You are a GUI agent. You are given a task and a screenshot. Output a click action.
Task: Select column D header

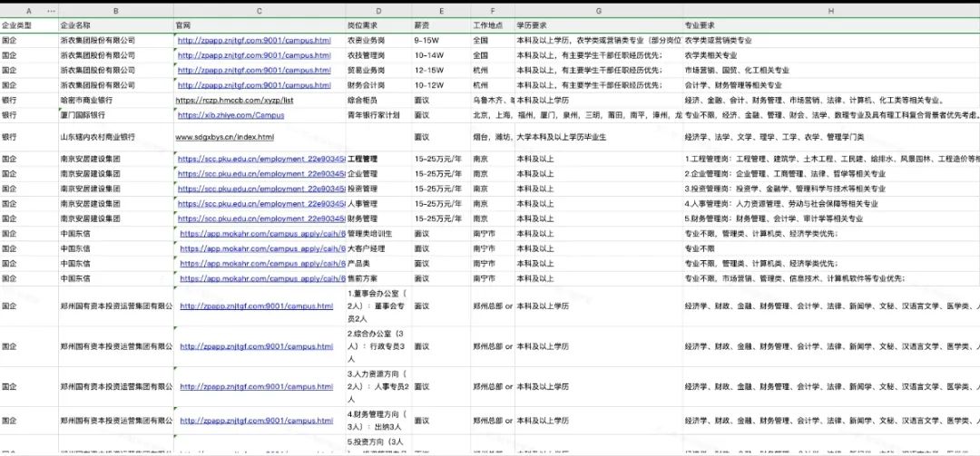coord(378,11)
